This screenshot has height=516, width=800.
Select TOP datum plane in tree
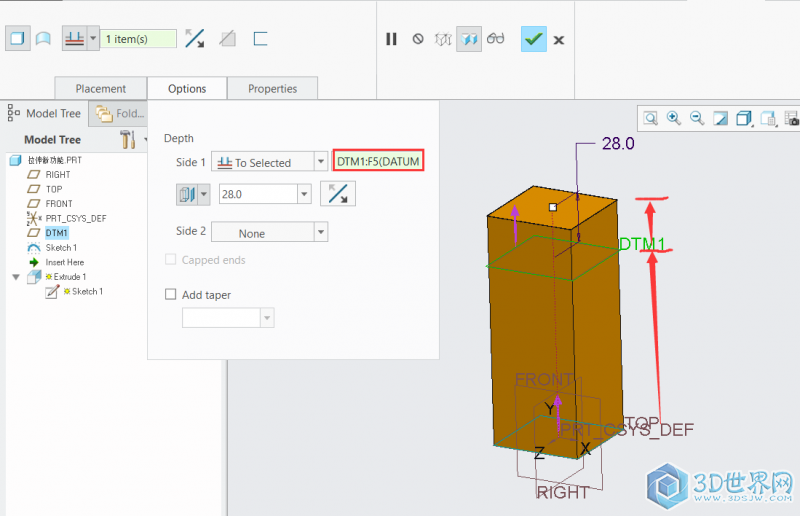tap(45, 189)
